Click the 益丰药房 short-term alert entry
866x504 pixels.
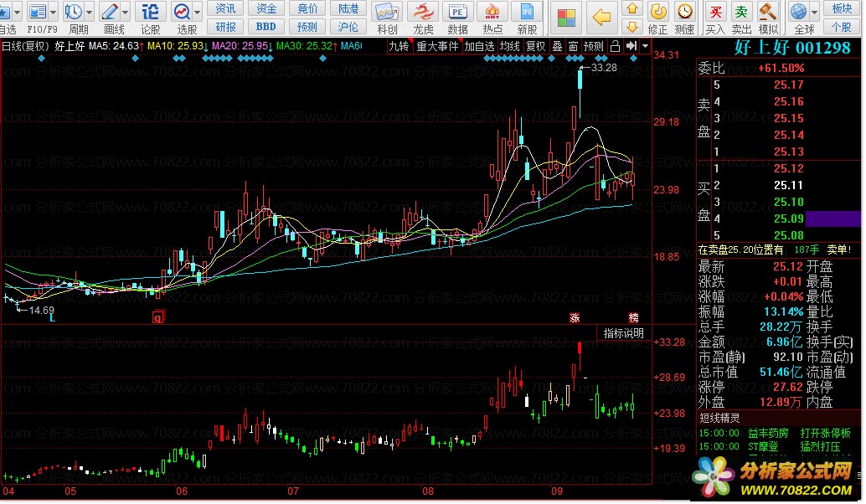coord(768,434)
